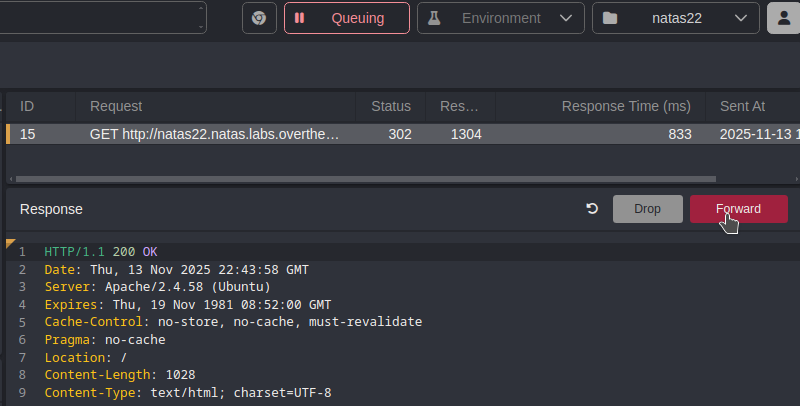Viewport: 800px width, 406px height.
Task: Sort by the ID column header
Action: pos(28,106)
